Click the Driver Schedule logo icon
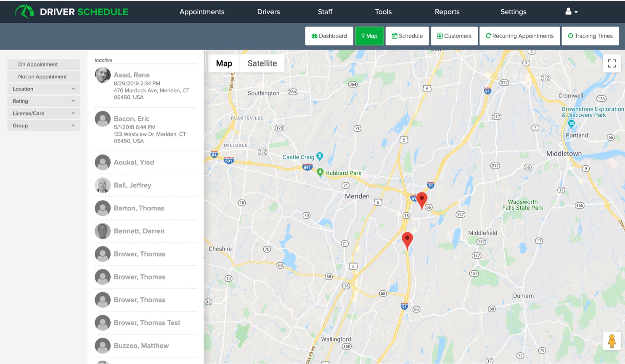625x364 pixels. click(24, 11)
